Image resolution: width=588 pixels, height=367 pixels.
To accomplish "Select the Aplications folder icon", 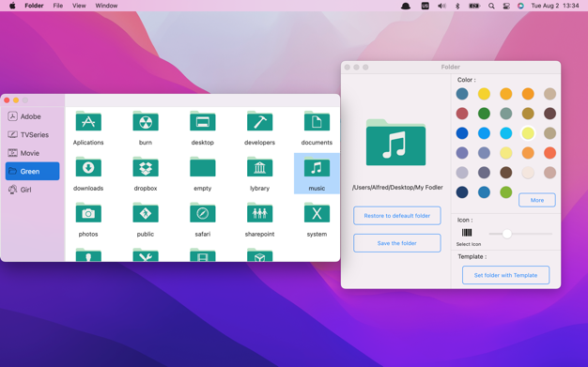I will click(88, 121).
